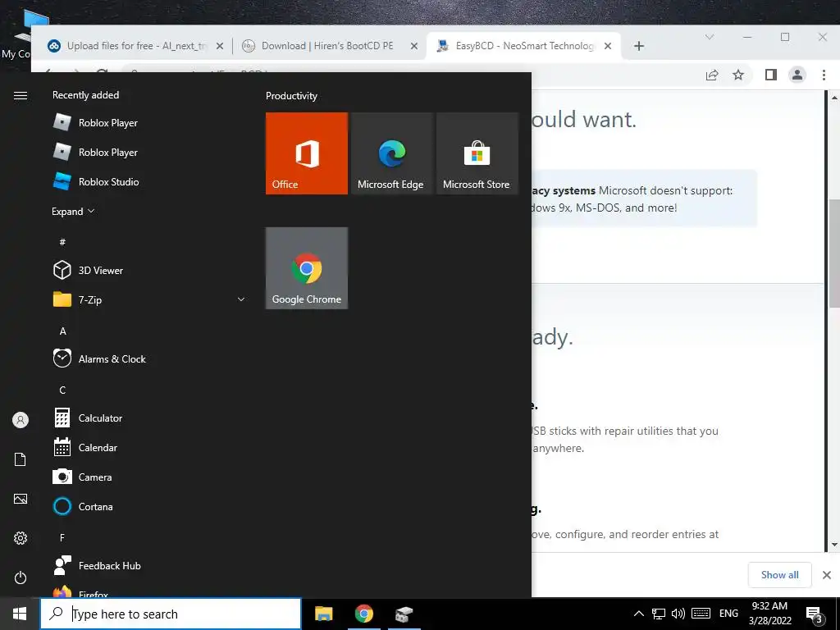The image size is (840, 630).
Task: Switch to the Hiren's BootCD PE tab
Action: point(327,46)
